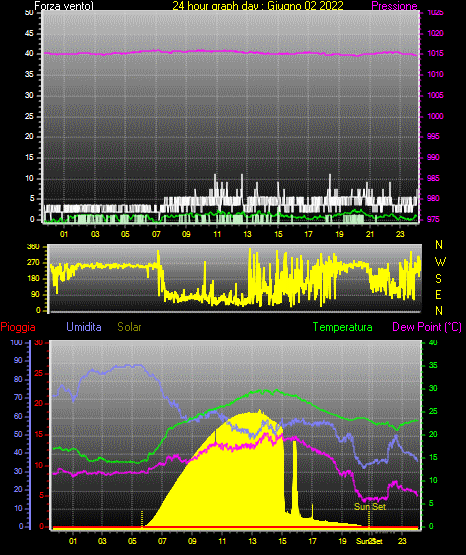
Task: Click the W wind direction letter
Action: pyautogui.click(x=440, y=262)
